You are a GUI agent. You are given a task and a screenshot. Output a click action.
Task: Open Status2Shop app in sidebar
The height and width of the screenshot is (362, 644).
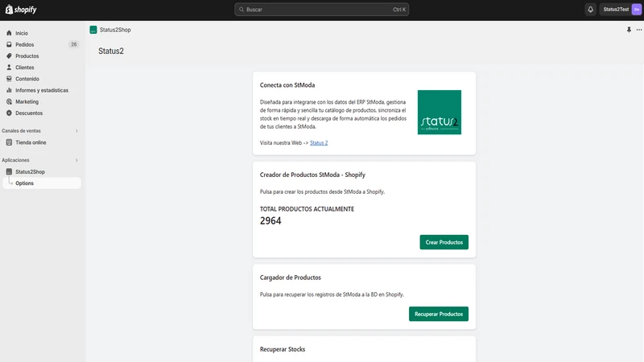pyautogui.click(x=31, y=171)
